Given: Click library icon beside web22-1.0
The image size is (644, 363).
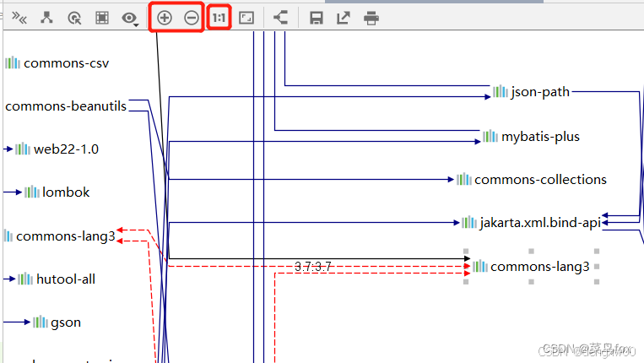Looking at the screenshot, I should tap(23, 149).
